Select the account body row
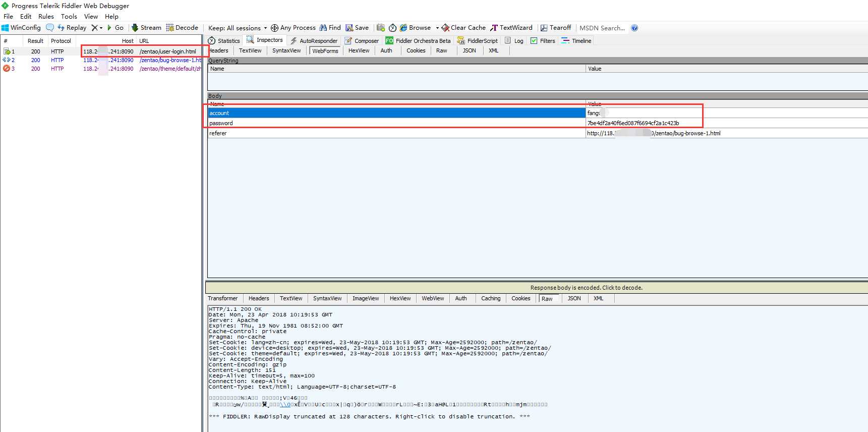 tap(538, 113)
